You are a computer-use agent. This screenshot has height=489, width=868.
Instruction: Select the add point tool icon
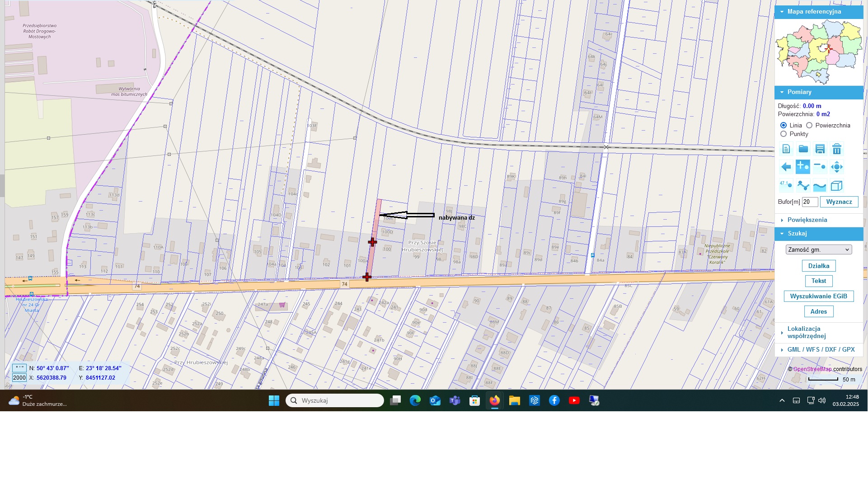click(x=803, y=167)
